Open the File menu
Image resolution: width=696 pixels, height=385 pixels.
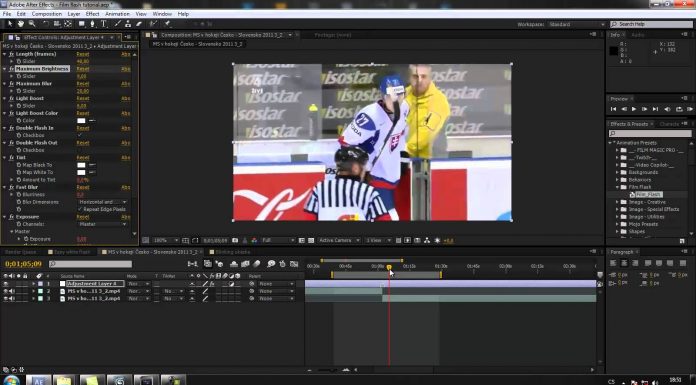click(7, 14)
